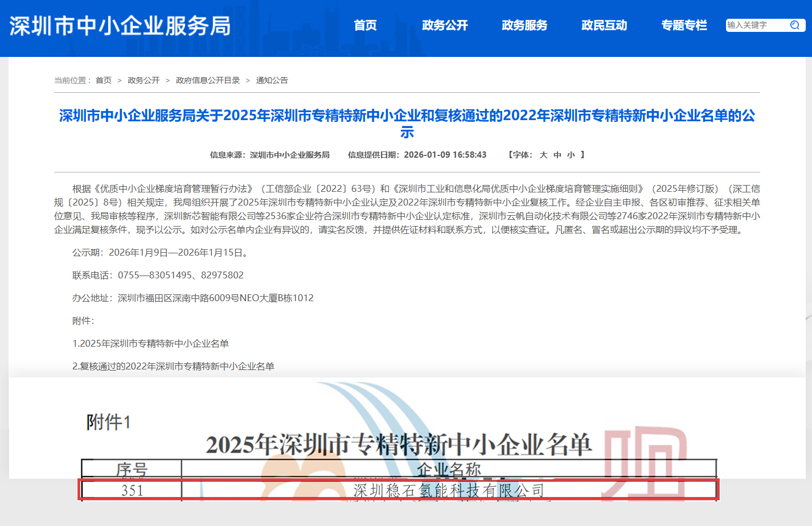Open 政府信息公开目录 breadcrumb link
The width and height of the screenshot is (812, 526).
point(208,80)
